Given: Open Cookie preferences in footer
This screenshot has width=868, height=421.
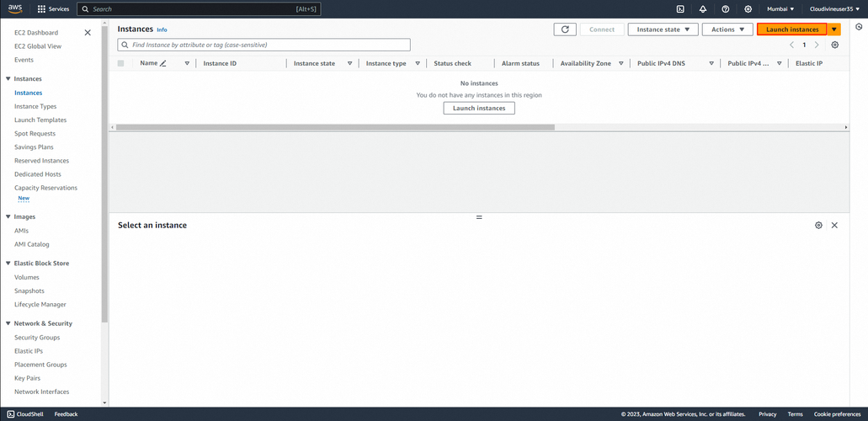Looking at the screenshot, I should [x=837, y=414].
